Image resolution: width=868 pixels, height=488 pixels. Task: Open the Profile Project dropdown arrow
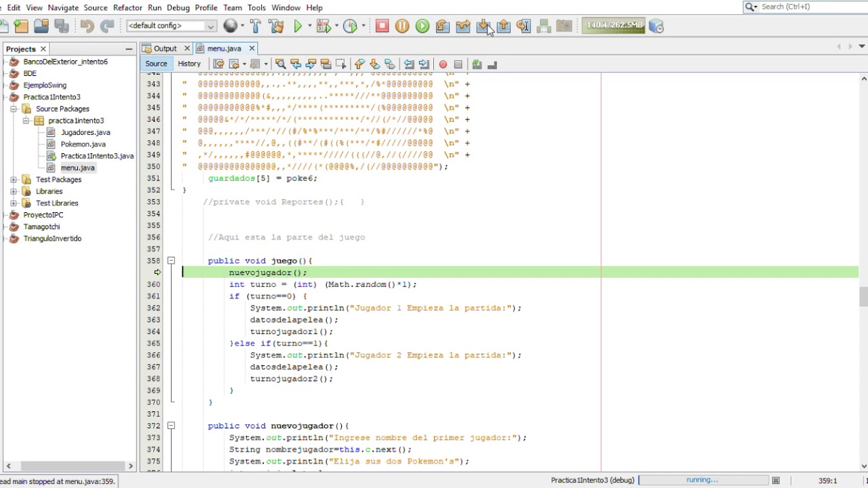tap(363, 26)
